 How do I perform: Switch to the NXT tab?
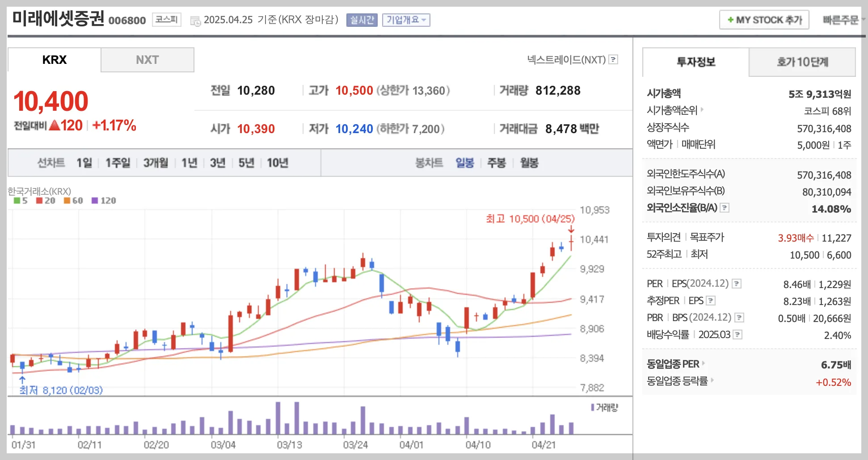pyautogui.click(x=147, y=60)
